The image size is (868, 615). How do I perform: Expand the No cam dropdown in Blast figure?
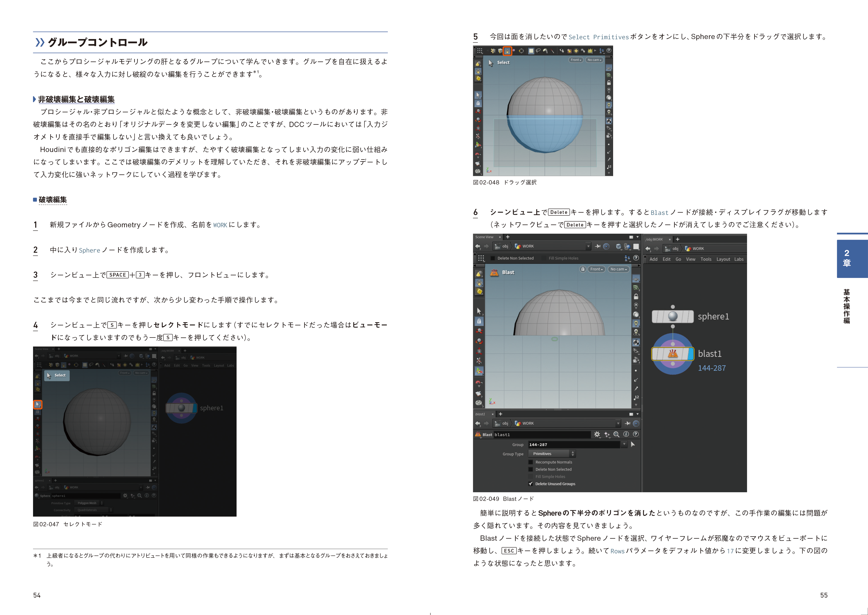click(x=618, y=269)
